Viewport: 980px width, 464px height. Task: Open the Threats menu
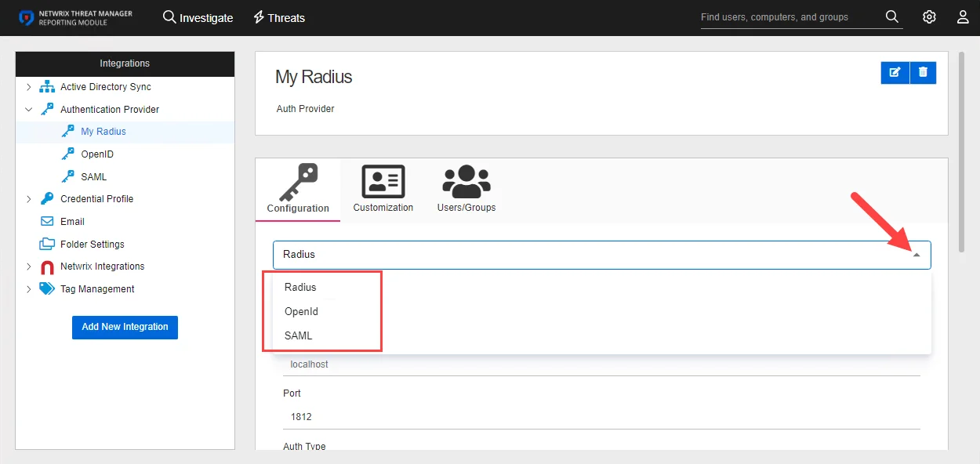(x=278, y=17)
